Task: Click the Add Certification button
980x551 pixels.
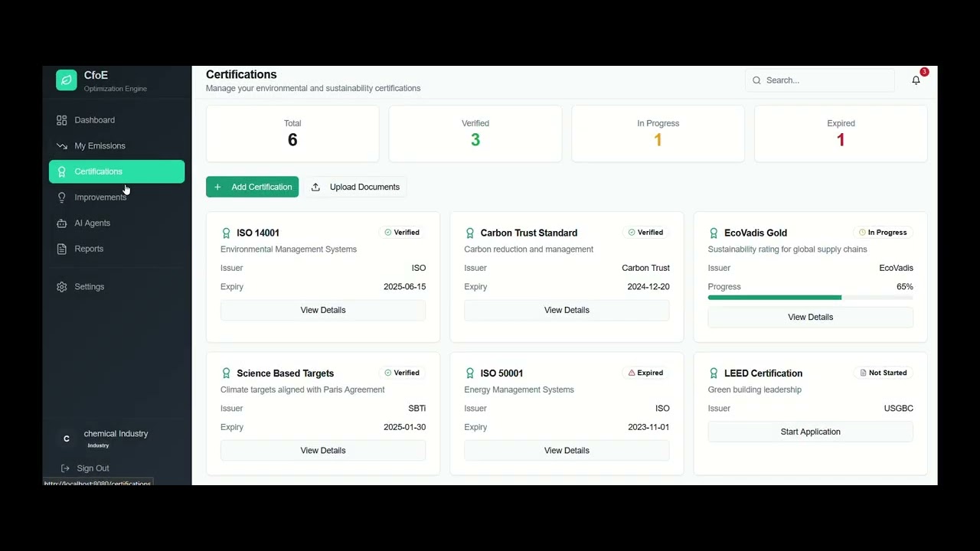Action: point(252,187)
